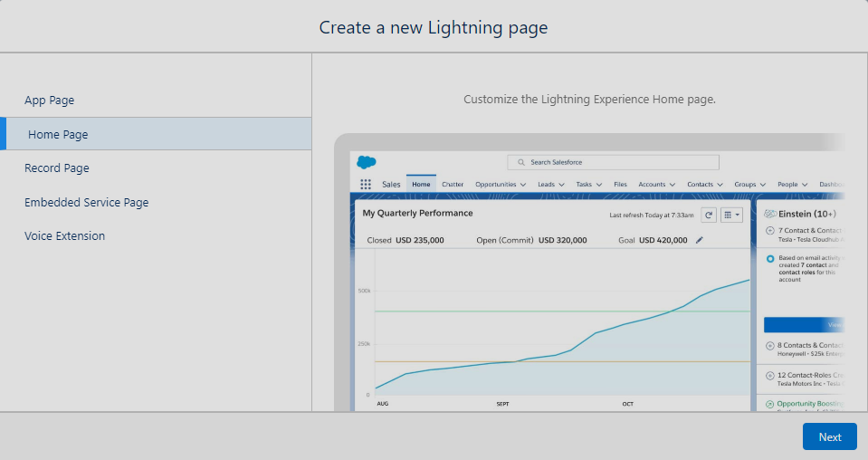Click the blue View button in Einstein panel
The width and height of the screenshot is (868, 460).
coord(805,325)
